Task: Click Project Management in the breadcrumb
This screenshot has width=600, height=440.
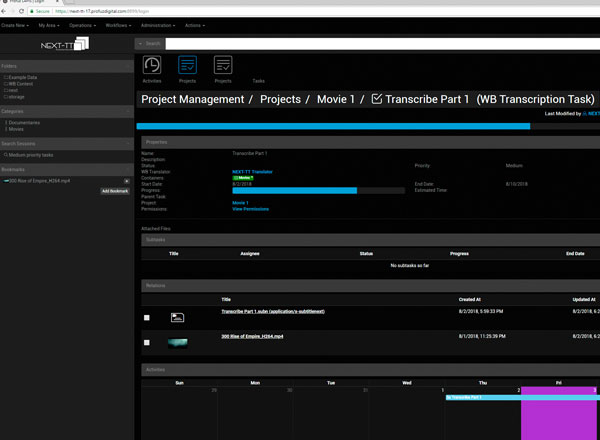Action: point(192,99)
